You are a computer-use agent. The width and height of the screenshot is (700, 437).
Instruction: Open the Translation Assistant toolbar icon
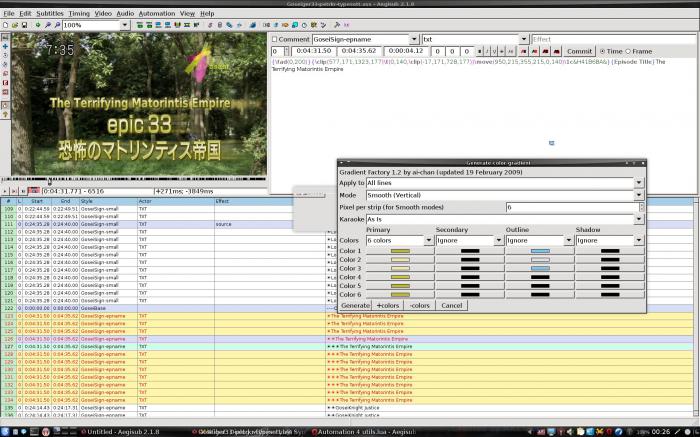[285, 25]
